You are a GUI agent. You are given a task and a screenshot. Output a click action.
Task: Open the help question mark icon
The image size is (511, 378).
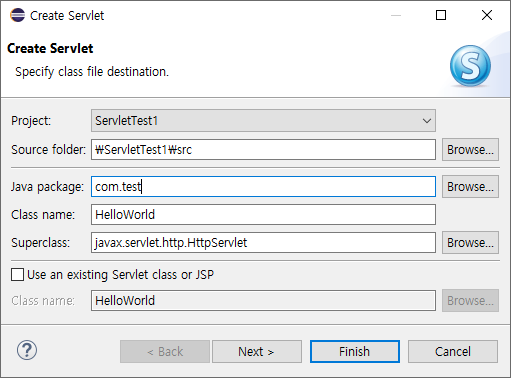27,350
